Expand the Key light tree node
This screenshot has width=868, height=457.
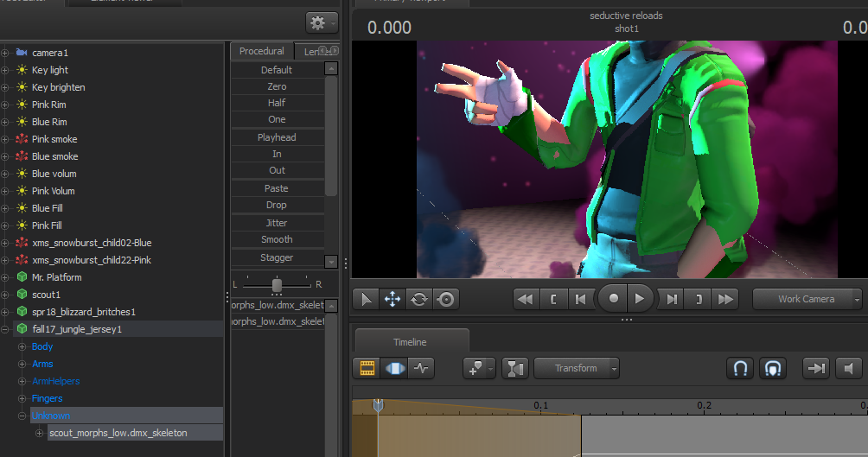[x=5, y=70]
